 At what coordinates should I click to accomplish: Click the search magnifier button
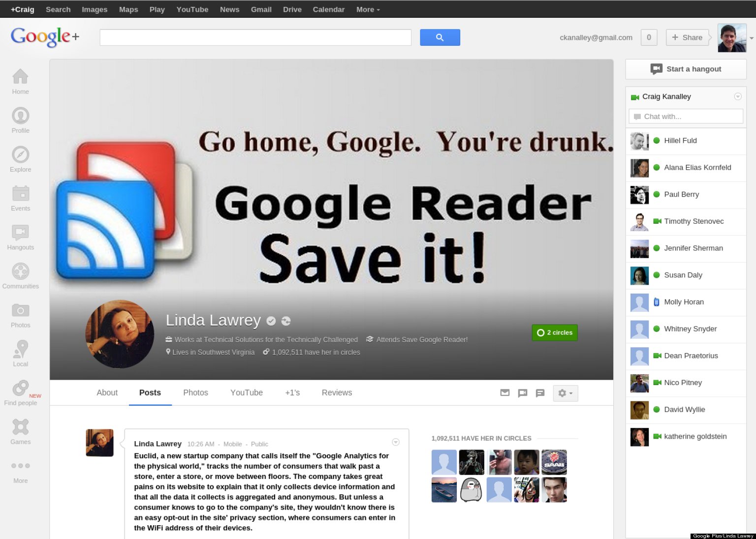tap(440, 37)
